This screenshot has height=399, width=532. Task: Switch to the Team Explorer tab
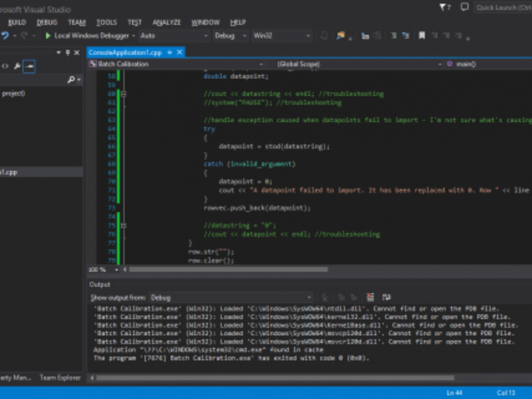click(x=60, y=378)
